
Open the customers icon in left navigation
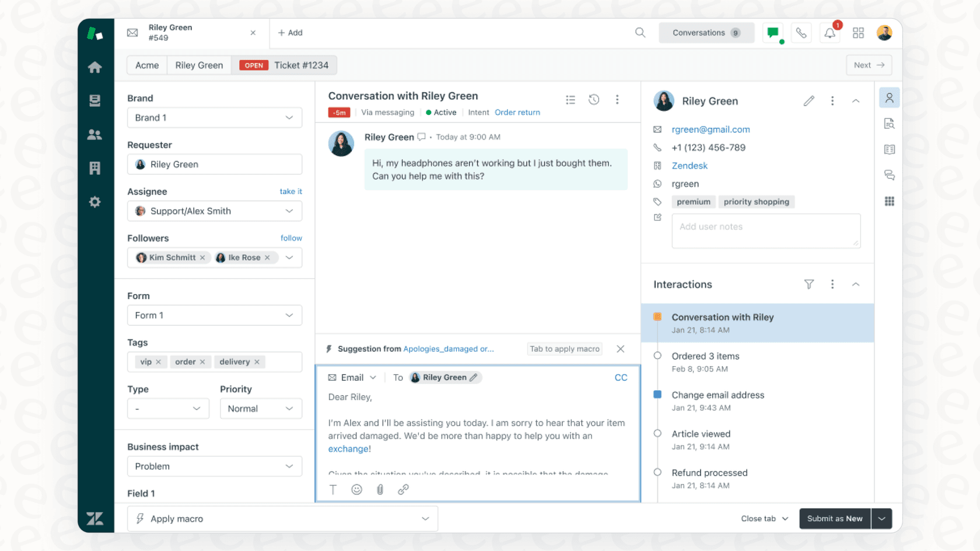(94, 135)
